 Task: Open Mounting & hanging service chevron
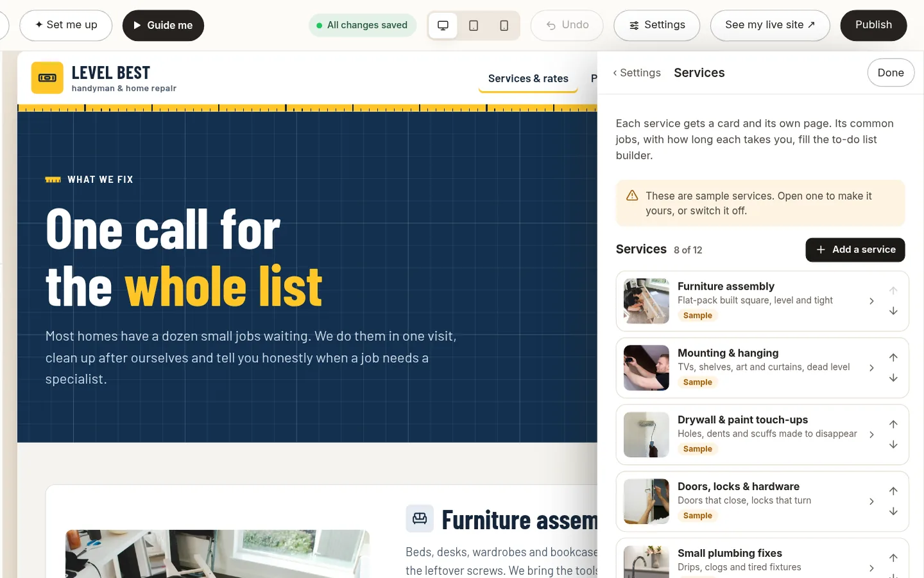click(871, 368)
